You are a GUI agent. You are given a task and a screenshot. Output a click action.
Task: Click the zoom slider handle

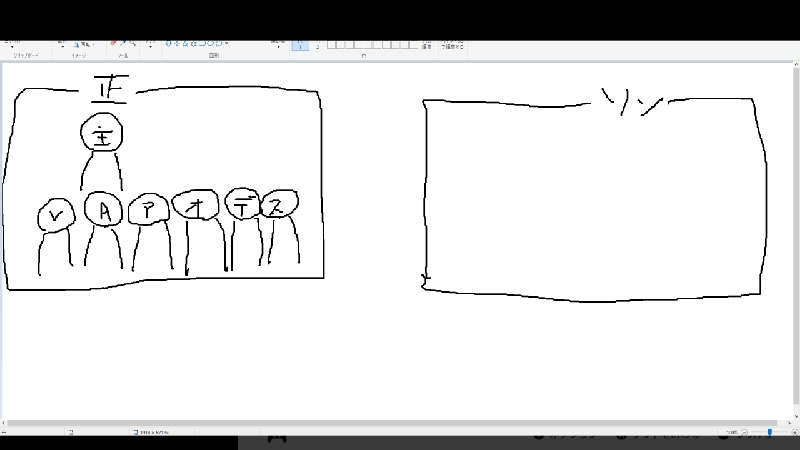[769, 432]
